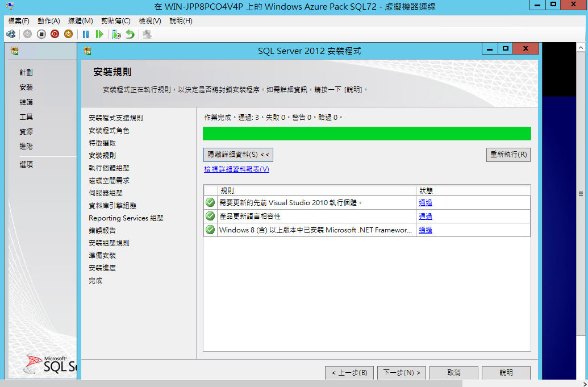Select 選項 in the Installation Center sidebar
Image resolution: width=588 pixels, height=387 pixels.
click(x=26, y=165)
